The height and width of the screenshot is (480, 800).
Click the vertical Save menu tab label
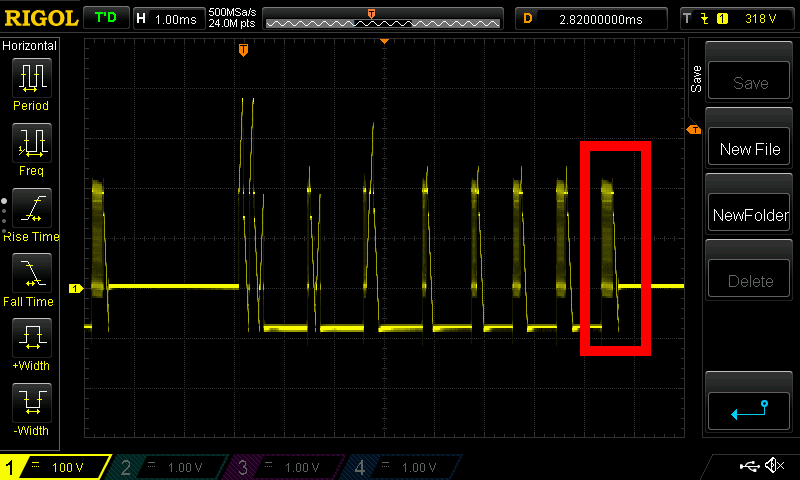click(696, 79)
